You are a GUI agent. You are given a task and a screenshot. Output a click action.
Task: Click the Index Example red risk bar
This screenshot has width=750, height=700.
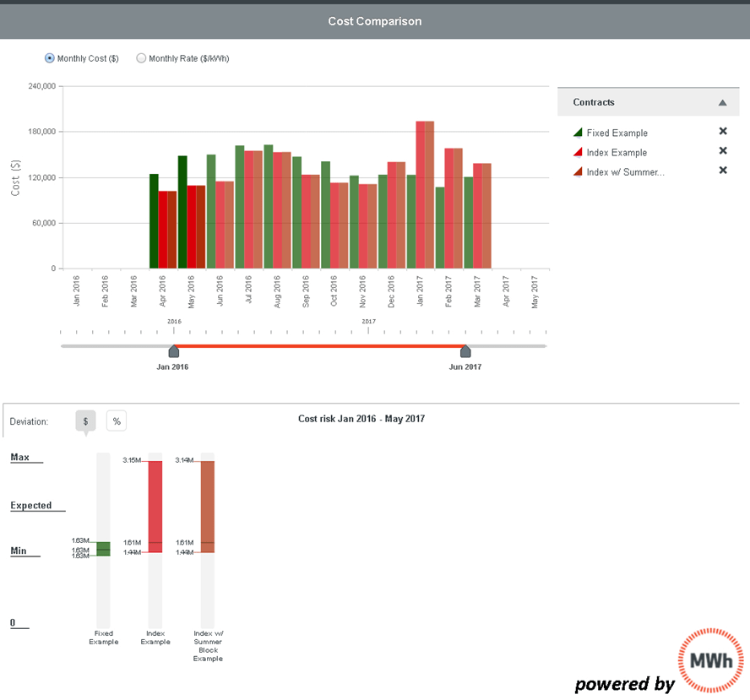155,507
